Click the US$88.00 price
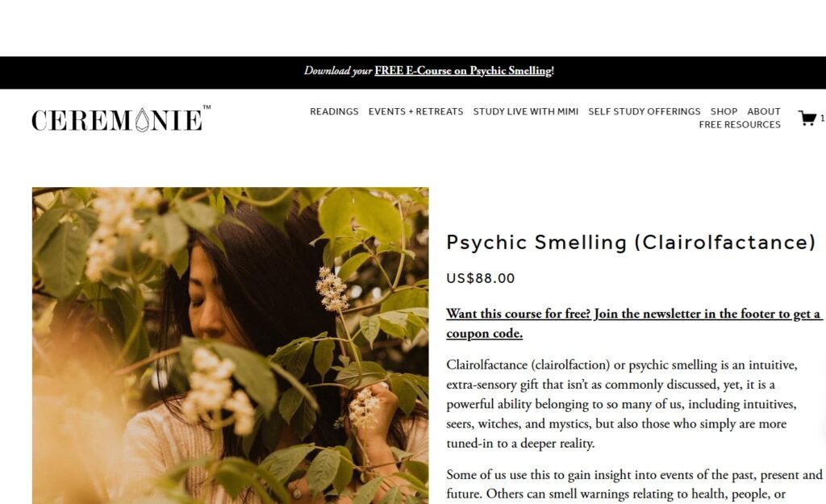The height and width of the screenshot is (504, 826). pyautogui.click(x=481, y=278)
